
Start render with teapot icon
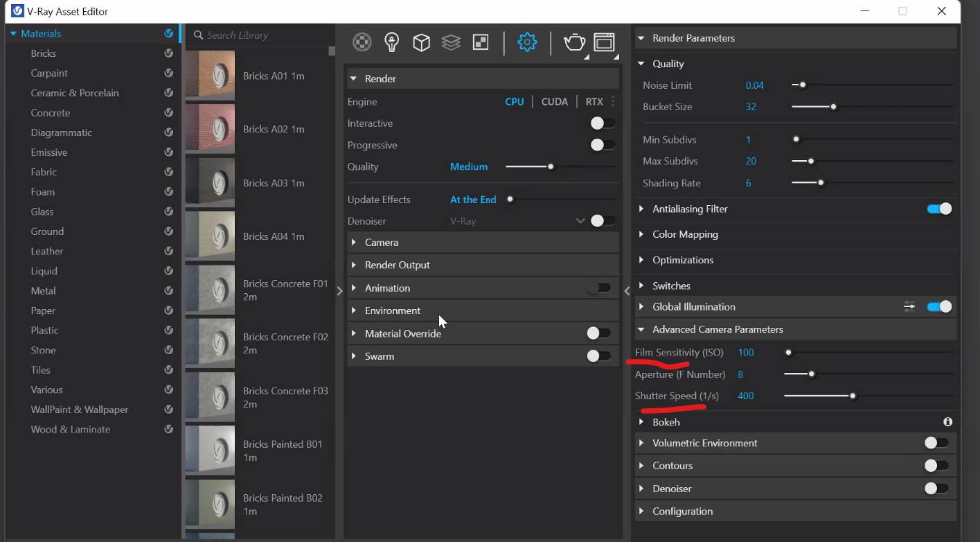click(574, 43)
